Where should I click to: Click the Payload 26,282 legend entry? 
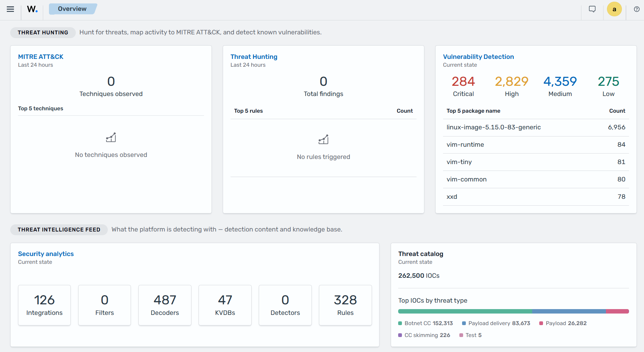click(563, 323)
